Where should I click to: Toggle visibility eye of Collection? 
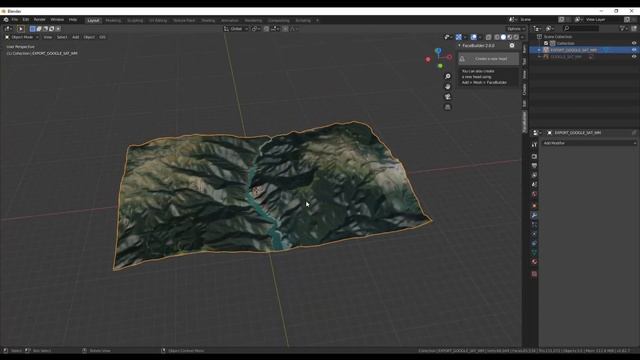pyautogui.click(x=634, y=43)
